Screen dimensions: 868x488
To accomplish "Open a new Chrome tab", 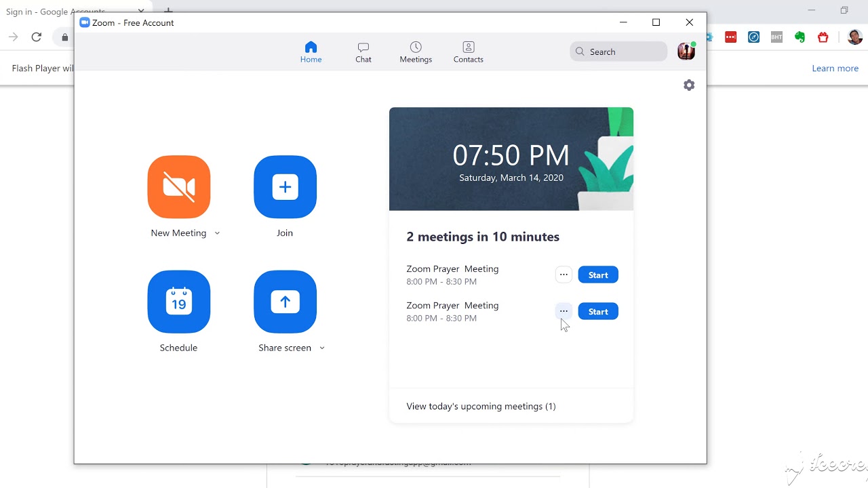I will coord(168,12).
